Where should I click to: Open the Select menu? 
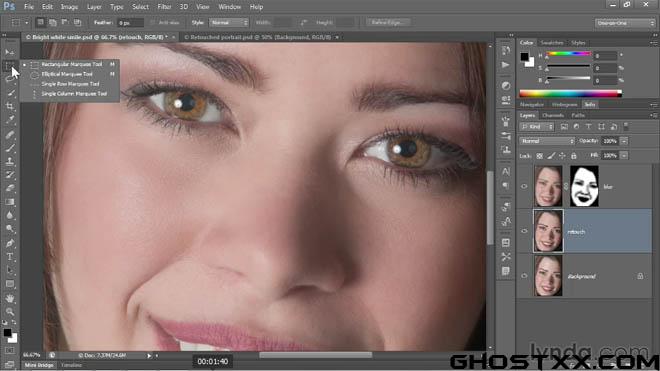pos(140,7)
